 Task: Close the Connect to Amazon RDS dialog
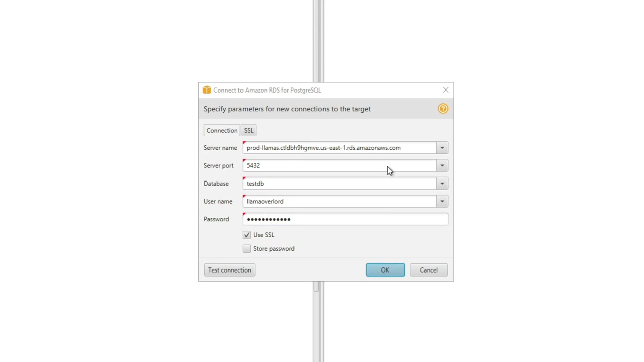446,90
